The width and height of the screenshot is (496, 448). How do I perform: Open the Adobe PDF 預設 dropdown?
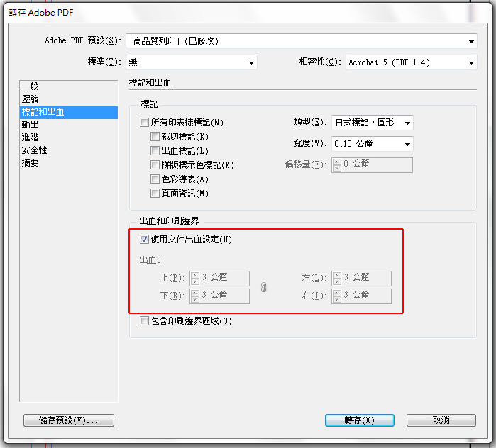tap(301, 41)
